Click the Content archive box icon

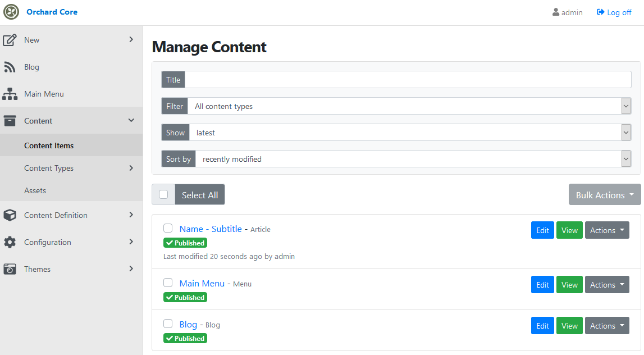10,121
